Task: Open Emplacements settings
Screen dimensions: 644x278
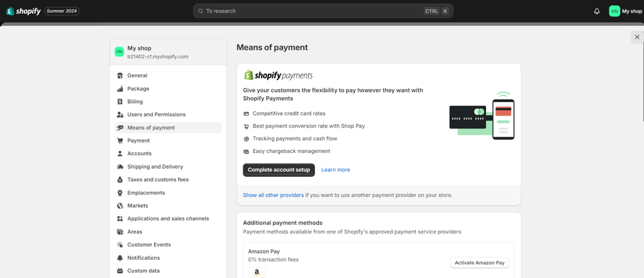Action: pyautogui.click(x=168, y=192)
